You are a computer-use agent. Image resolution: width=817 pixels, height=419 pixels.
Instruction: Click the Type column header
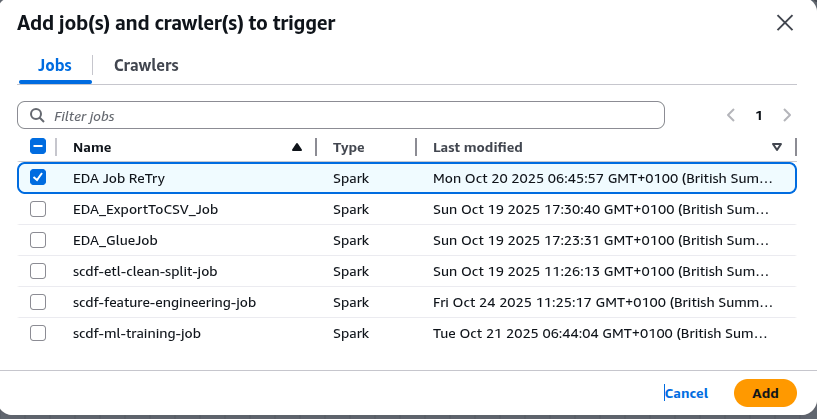[349, 147]
